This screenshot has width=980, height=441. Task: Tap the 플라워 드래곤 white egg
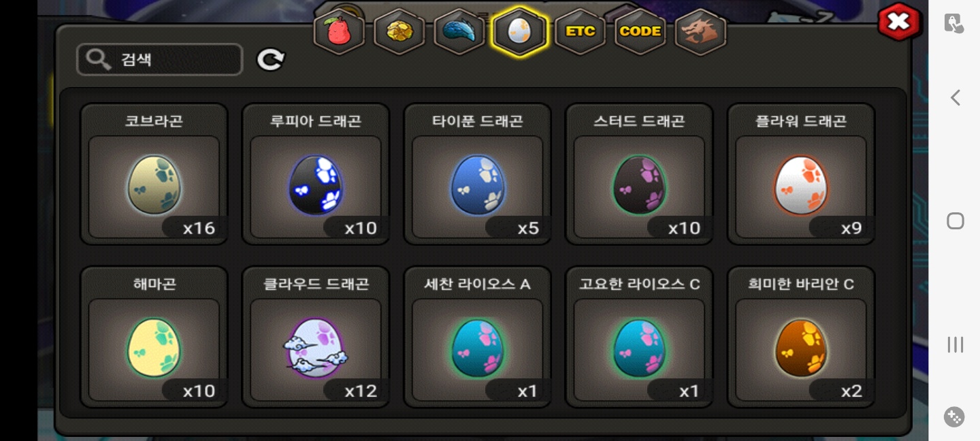(x=801, y=174)
